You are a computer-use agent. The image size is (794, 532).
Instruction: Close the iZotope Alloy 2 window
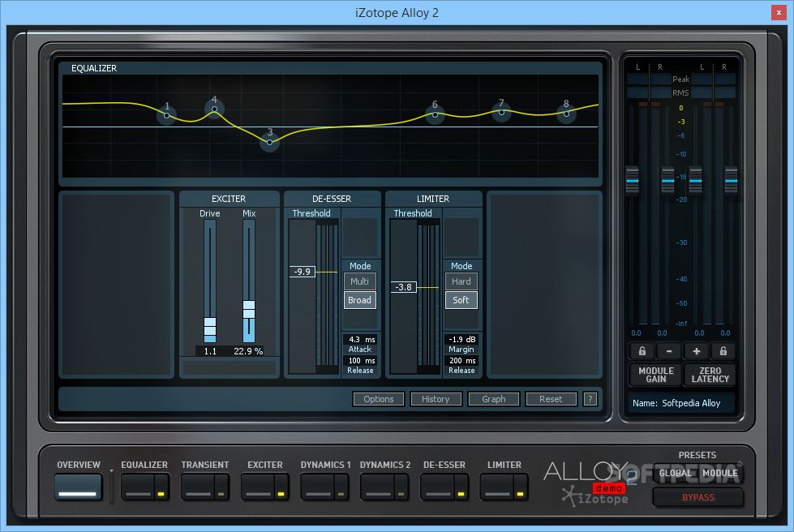pyautogui.click(x=779, y=12)
